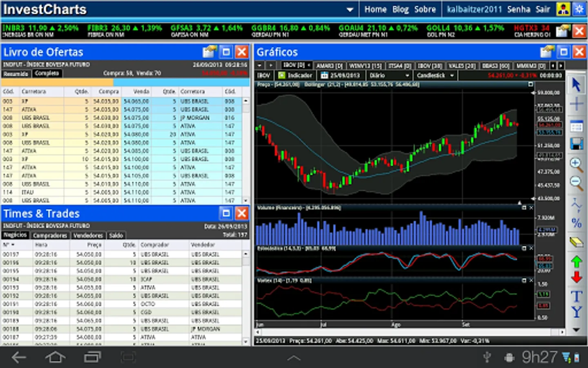Maximize the price chart pane
The height and width of the screenshot is (368, 588).
(530, 84)
